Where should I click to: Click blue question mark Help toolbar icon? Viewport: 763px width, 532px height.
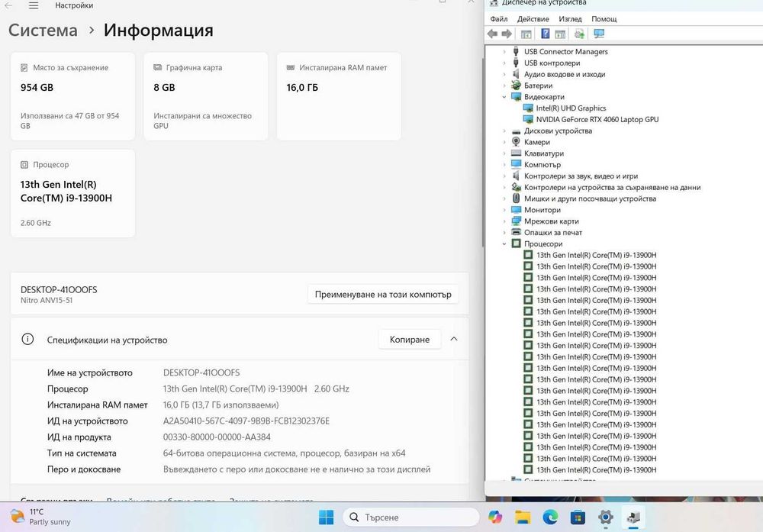[x=545, y=34]
